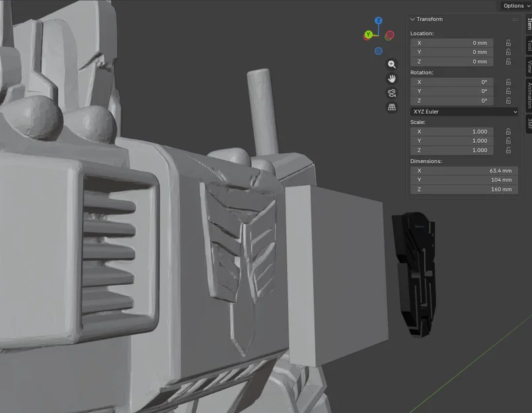The image size is (532, 413).
Task: Click the Transform panel drag grip dots
Action: point(515,19)
